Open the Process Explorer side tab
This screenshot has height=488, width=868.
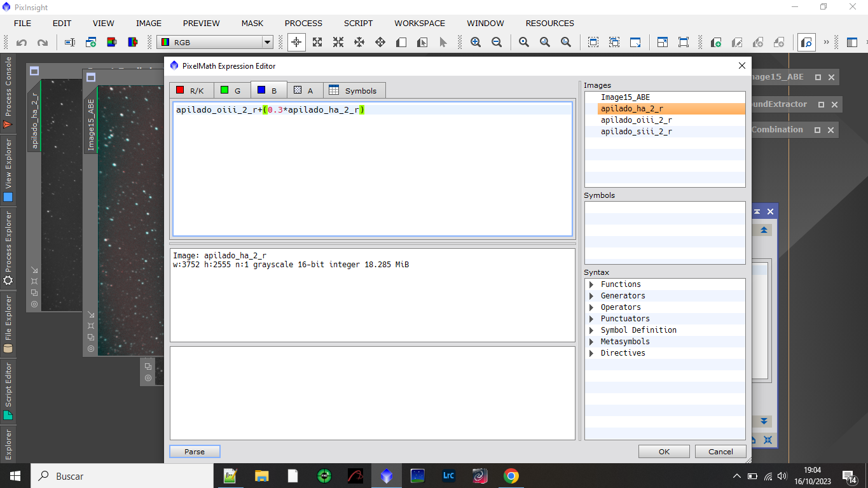click(x=8, y=249)
